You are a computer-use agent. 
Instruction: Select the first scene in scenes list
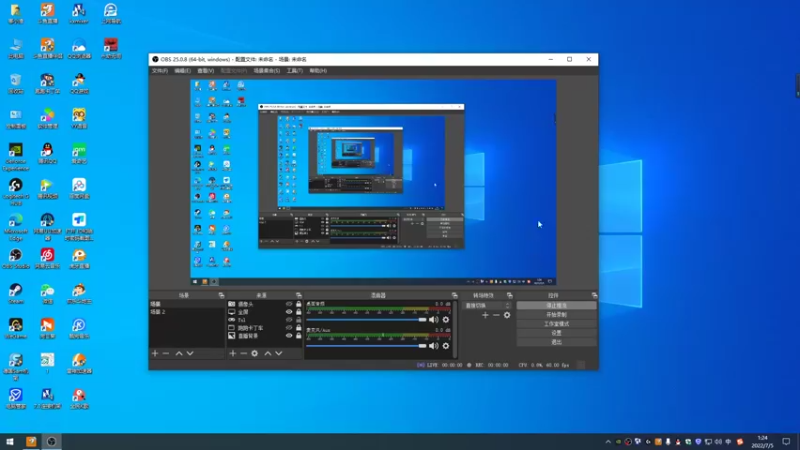pyautogui.click(x=186, y=304)
